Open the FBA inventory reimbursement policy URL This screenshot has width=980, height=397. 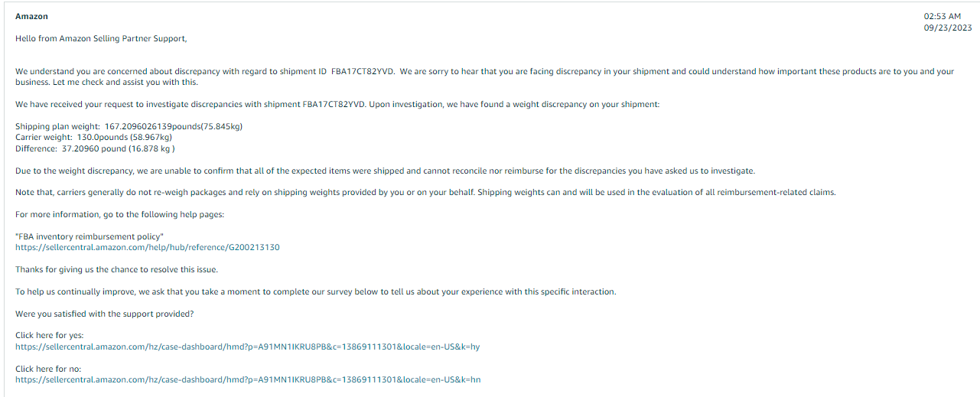(x=148, y=247)
